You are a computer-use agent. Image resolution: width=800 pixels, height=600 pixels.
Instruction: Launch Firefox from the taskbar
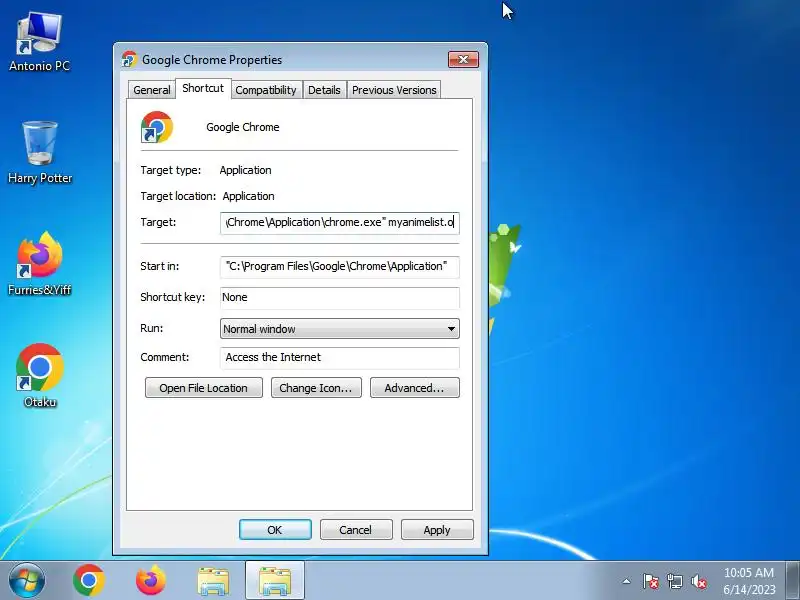click(151, 581)
